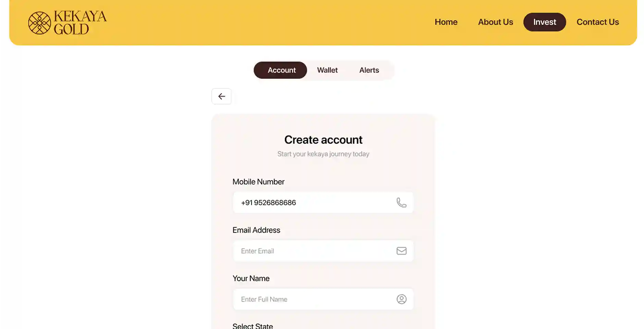
Task: Click the user profile icon in Name field
Action: 401,299
